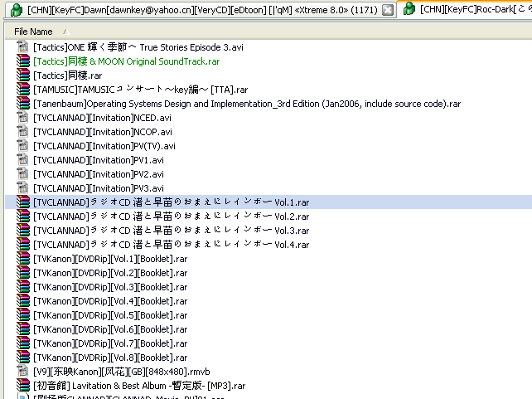The width and height of the screenshot is (532, 399).
Task: Click archive icon of TVCLANNAD radio CD Vol.4.rar
Action: point(22,244)
